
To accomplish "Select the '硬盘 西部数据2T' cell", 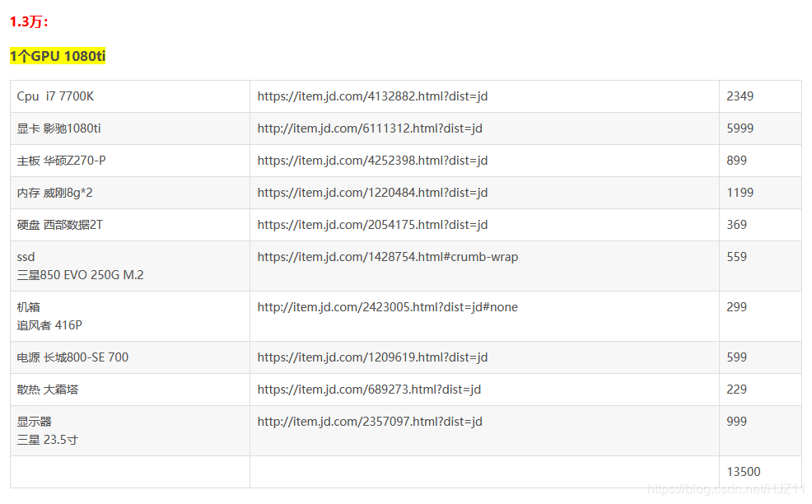I will (x=130, y=225).
